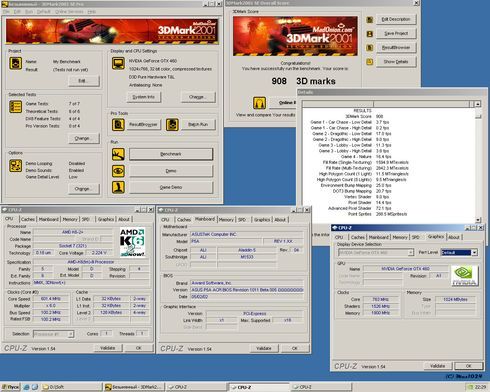
Task: Click Change button under Selected Tests
Action: [84, 138]
